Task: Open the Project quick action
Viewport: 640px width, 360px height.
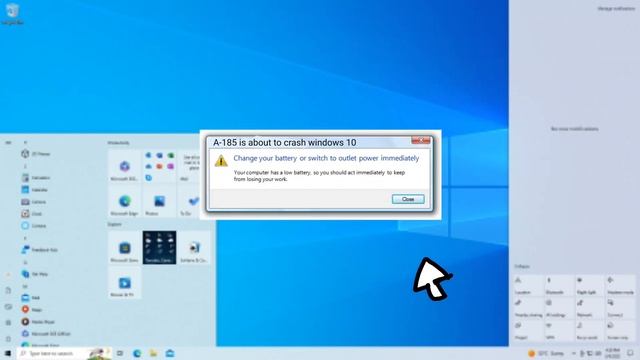Action: pos(528,331)
